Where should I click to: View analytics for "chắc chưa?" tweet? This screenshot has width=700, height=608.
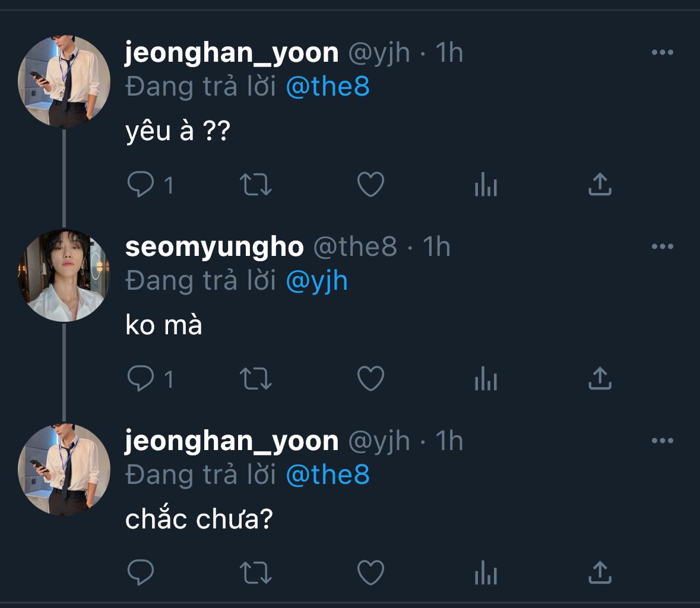pos(486,572)
